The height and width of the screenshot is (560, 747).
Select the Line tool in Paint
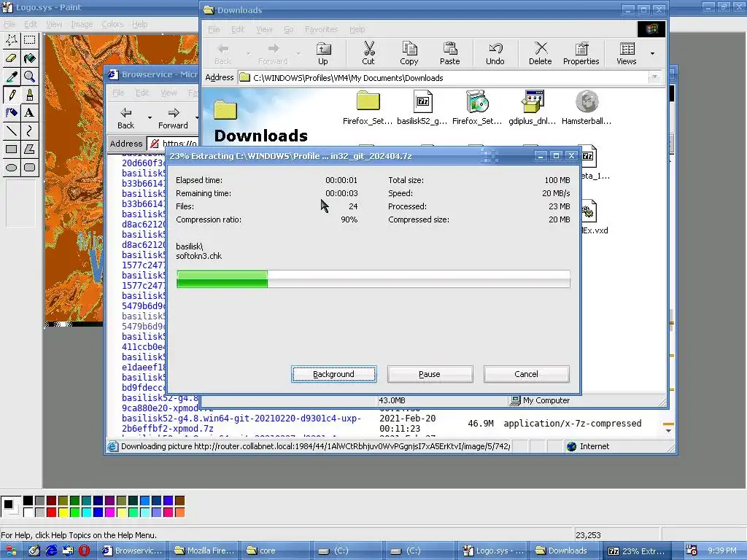[12, 131]
